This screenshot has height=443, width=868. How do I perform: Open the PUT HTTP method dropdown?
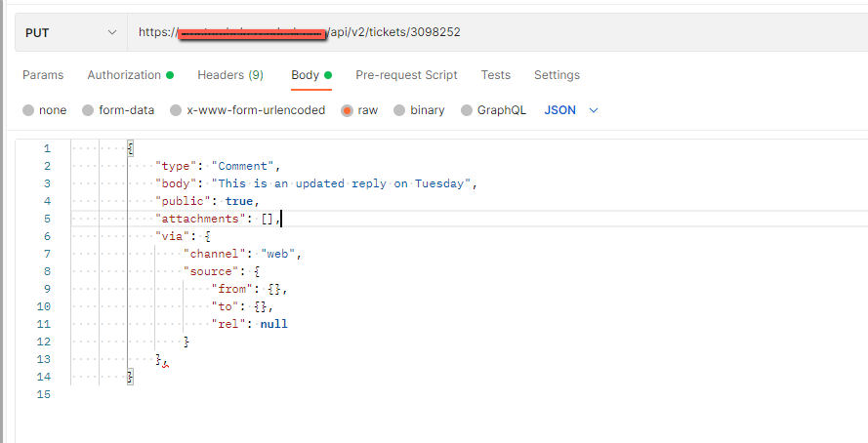(70, 32)
